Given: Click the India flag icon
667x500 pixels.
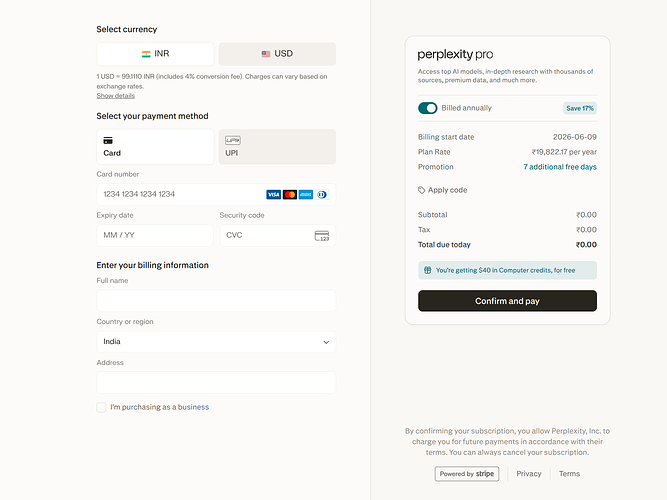Looking at the screenshot, I should click(x=146, y=54).
